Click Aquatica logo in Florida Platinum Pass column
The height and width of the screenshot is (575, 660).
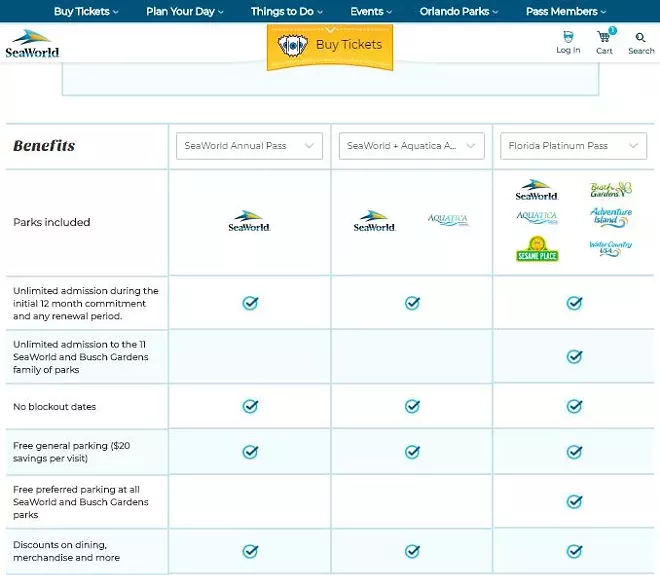click(x=537, y=217)
